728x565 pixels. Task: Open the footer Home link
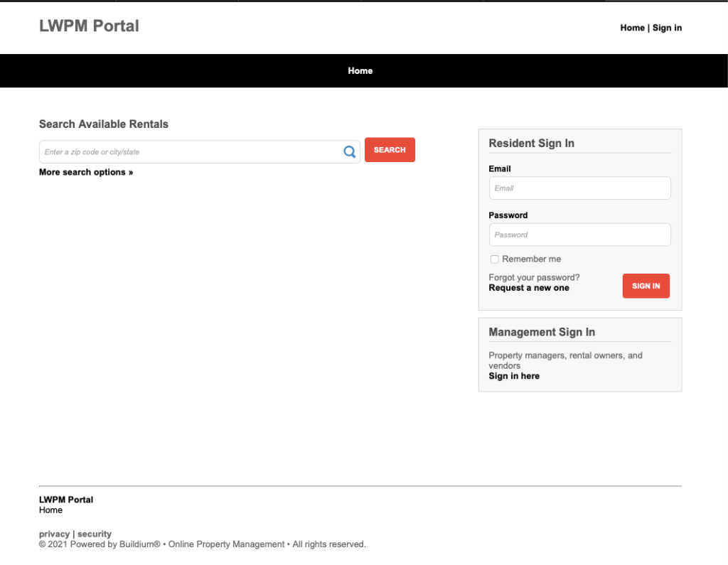pos(50,510)
